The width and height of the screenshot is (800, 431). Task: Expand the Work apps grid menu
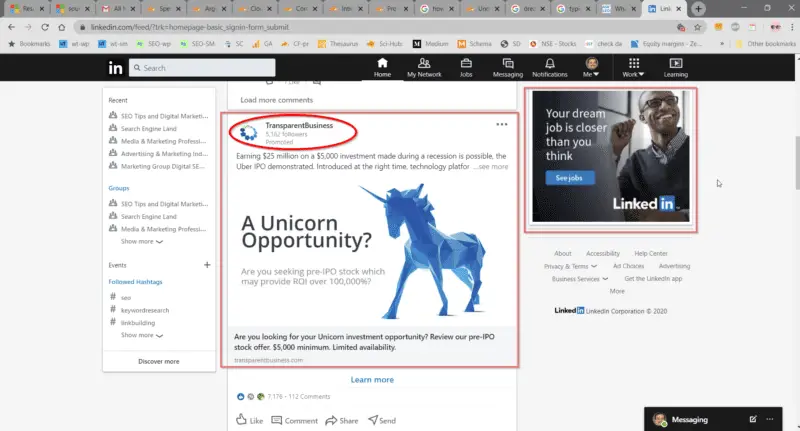pos(633,67)
